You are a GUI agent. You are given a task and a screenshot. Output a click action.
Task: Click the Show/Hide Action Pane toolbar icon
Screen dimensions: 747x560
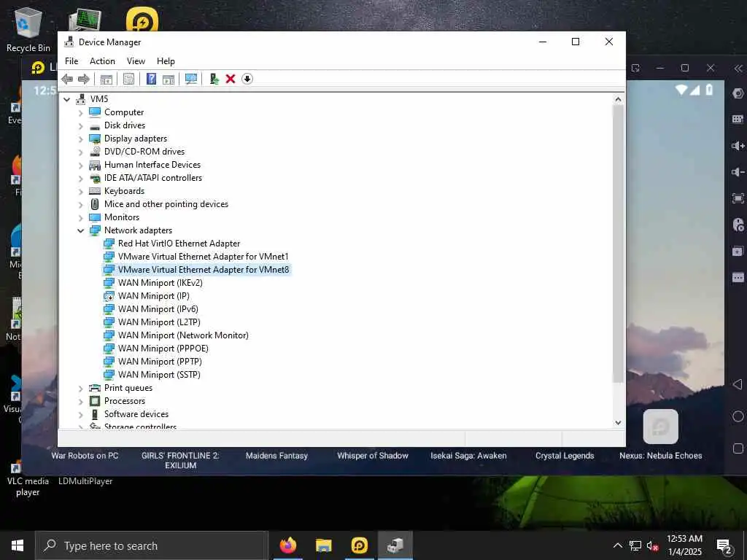click(x=169, y=79)
